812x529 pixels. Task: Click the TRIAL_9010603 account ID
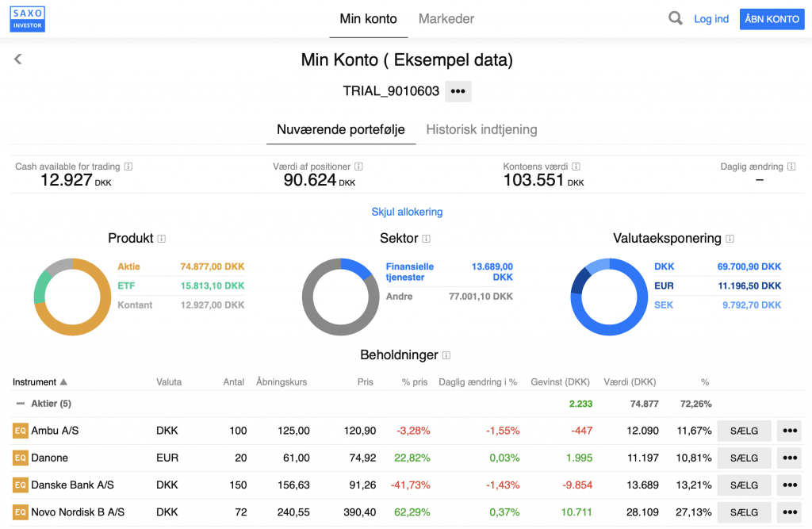pyautogui.click(x=391, y=91)
